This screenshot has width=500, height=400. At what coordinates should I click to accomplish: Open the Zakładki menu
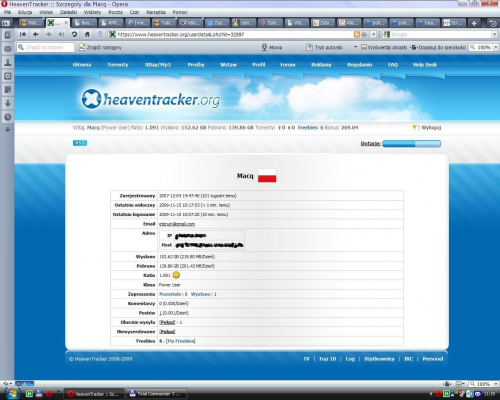(68, 12)
